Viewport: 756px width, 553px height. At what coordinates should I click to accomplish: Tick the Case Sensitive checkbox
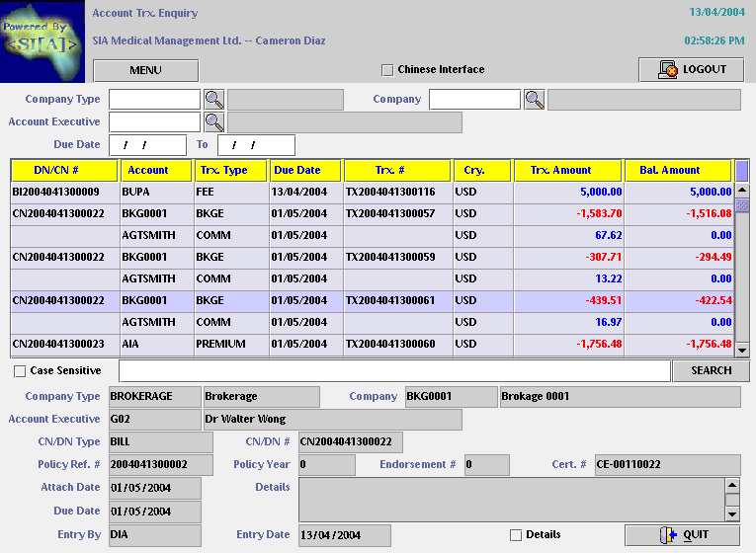20,371
